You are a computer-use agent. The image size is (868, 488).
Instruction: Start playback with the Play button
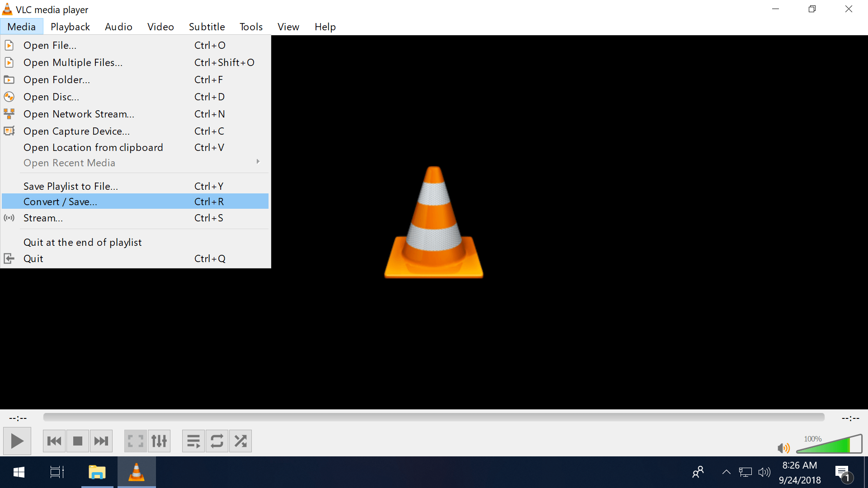pos(17,441)
